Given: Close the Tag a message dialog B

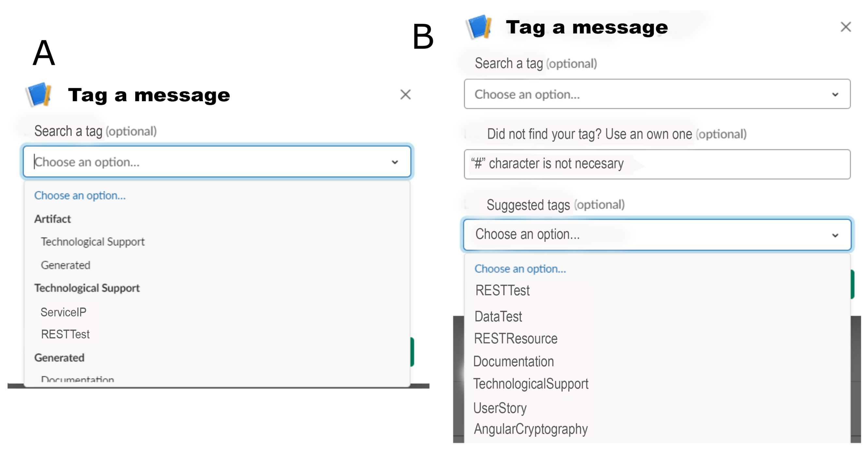Looking at the screenshot, I should [846, 27].
